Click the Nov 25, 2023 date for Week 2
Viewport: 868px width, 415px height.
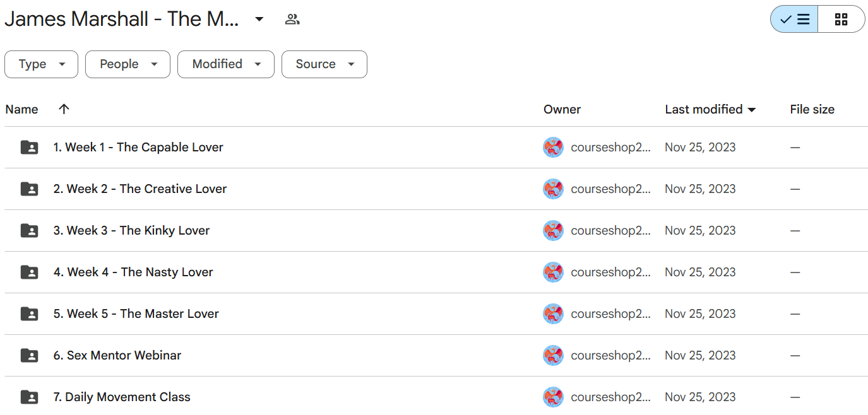point(700,189)
